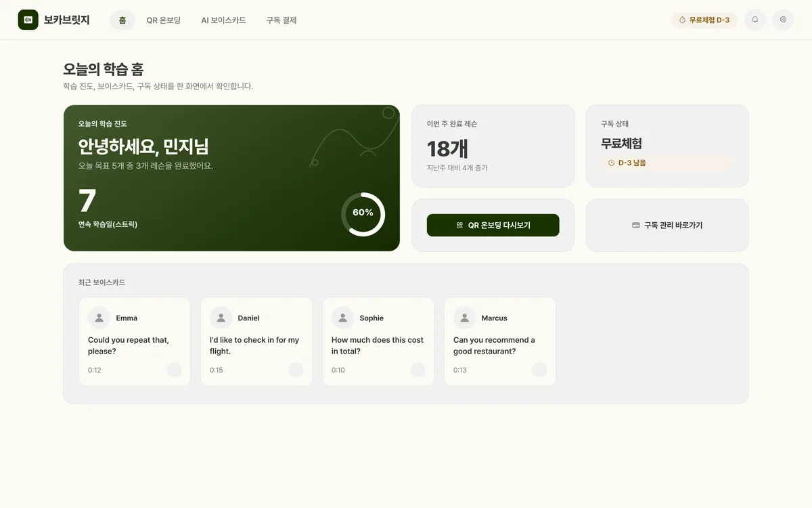This screenshot has width=812, height=508.
Task: Play Sophie's voice card audio
Action: (418, 370)
